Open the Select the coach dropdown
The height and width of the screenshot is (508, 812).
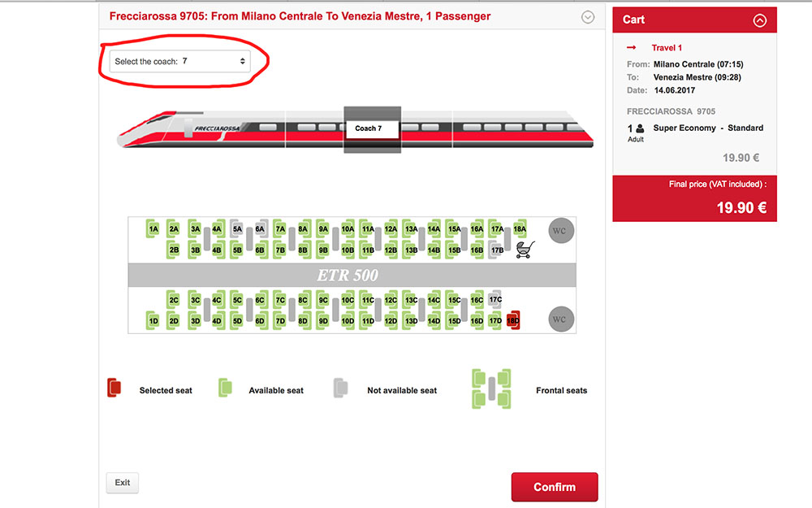coord(179,61)
